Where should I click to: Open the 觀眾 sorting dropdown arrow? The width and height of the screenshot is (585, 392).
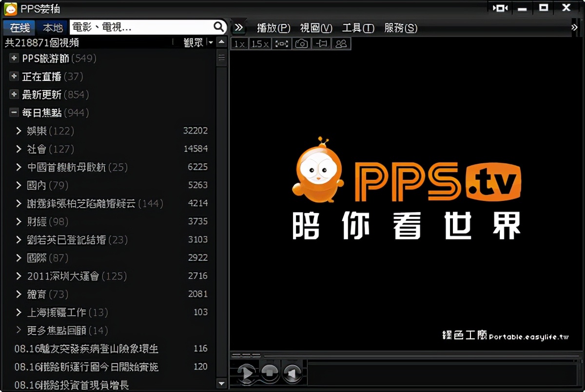click(x=211, y=43)
